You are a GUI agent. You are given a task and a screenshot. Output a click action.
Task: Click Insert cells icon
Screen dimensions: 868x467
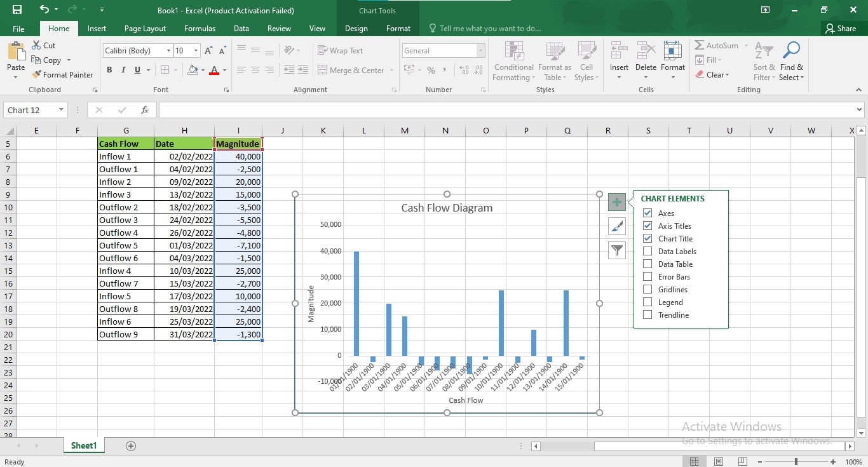coord(619,51)
